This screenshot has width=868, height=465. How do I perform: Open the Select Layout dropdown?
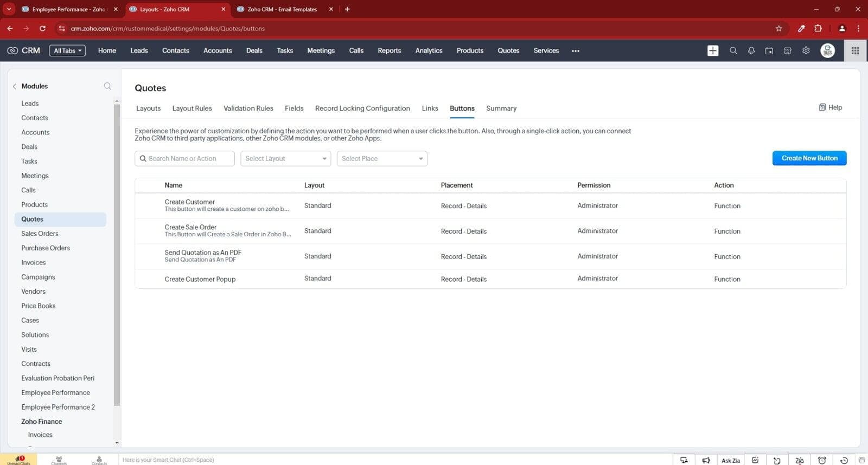(285, 158)
